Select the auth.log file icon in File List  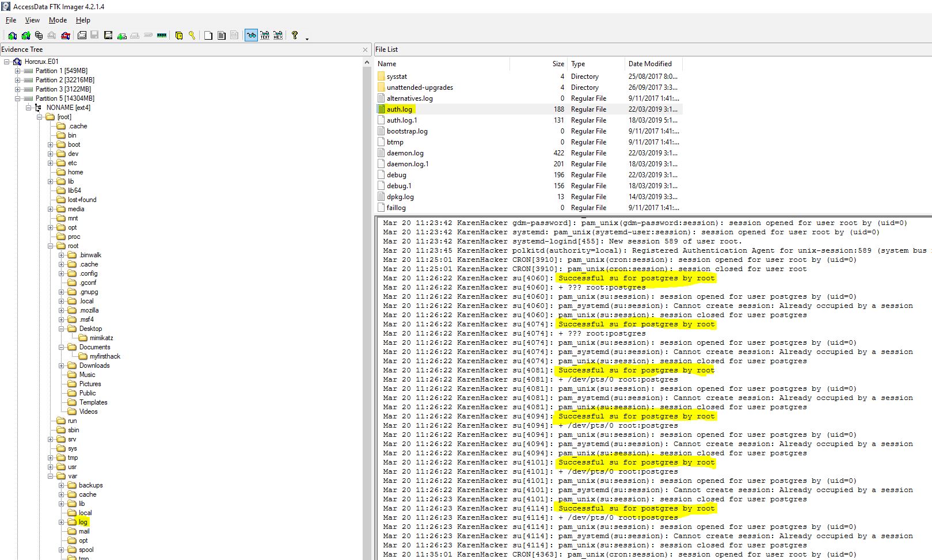pos(381,109)
